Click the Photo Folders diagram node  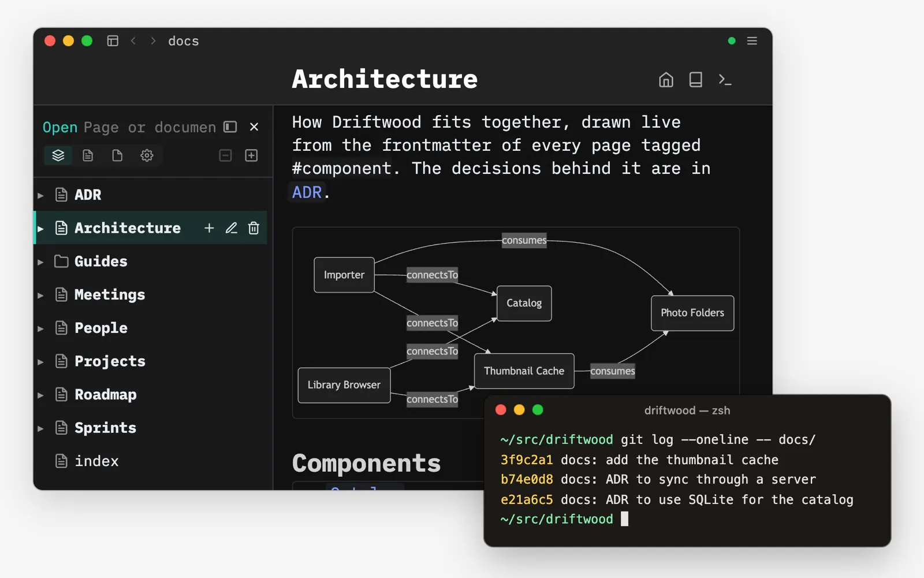pyautogui.click(x=692, y=313)
